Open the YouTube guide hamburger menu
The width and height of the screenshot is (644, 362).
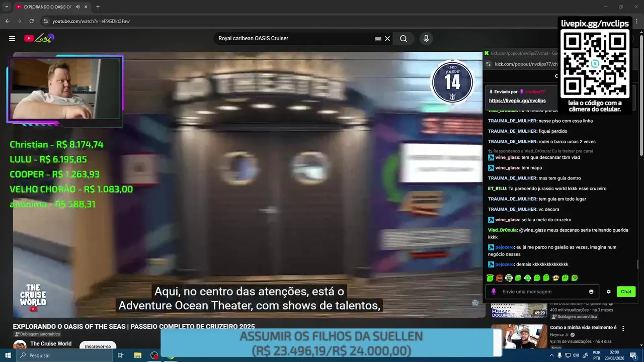tap(12, 38)
